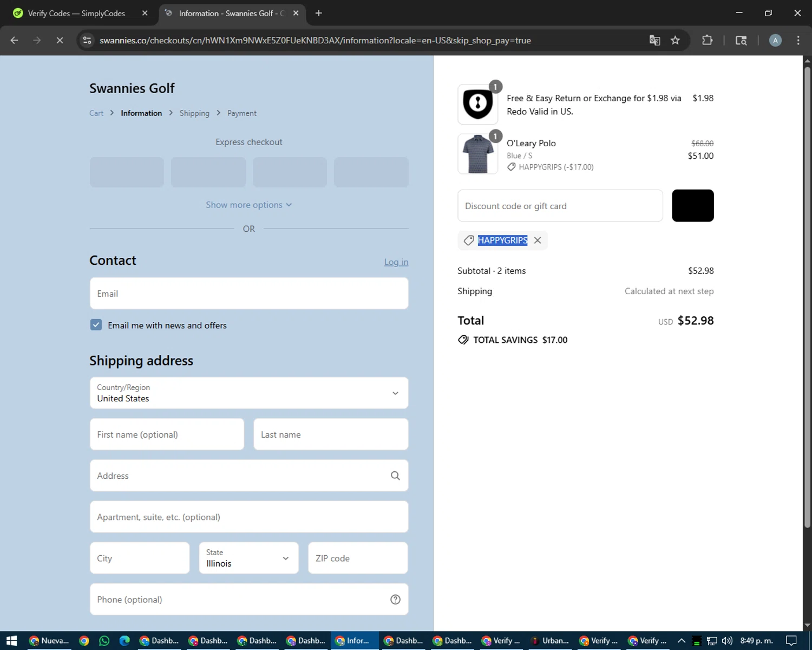Focus the Discount code or gift card field
The height and width of the screenshot is (650, 812).
[x=560, y=206]
